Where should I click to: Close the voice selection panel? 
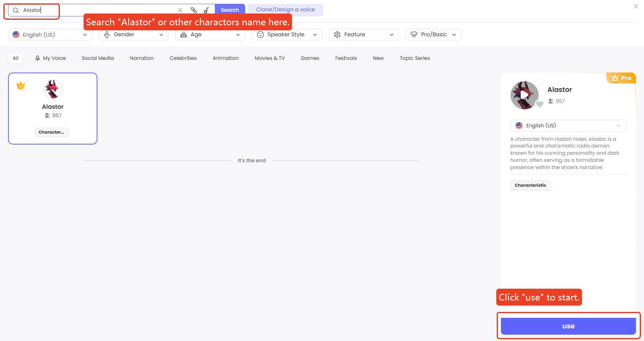(636, 6)
